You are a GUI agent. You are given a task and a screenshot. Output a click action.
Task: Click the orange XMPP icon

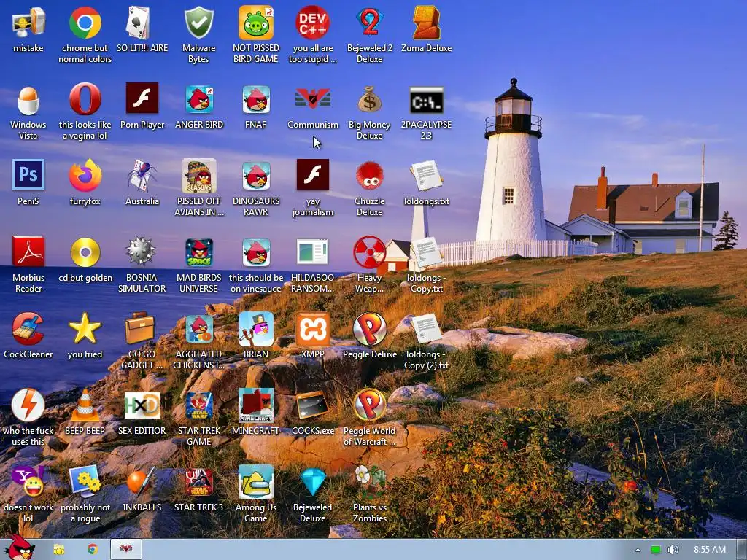[312, 329]
